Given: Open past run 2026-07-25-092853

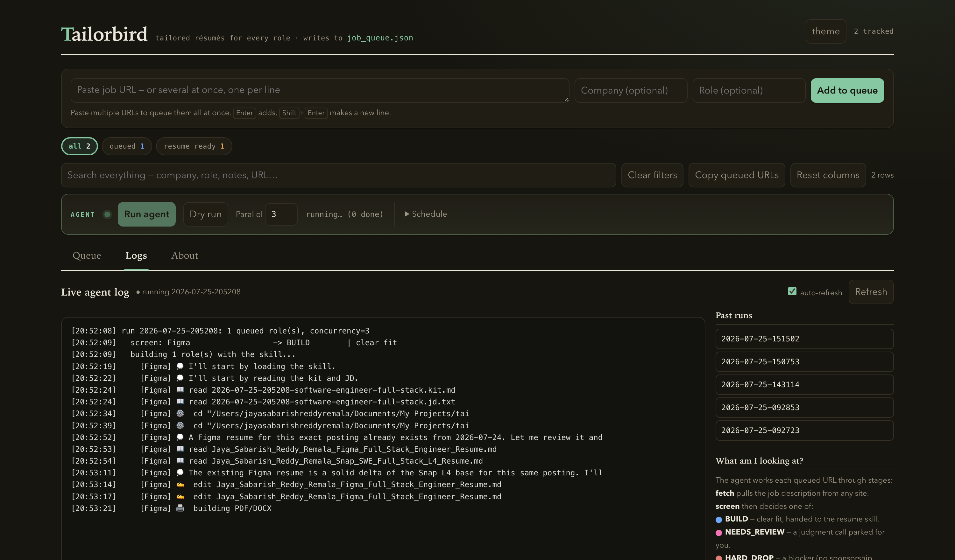Looking at the screenshot, I should point(804,408).
